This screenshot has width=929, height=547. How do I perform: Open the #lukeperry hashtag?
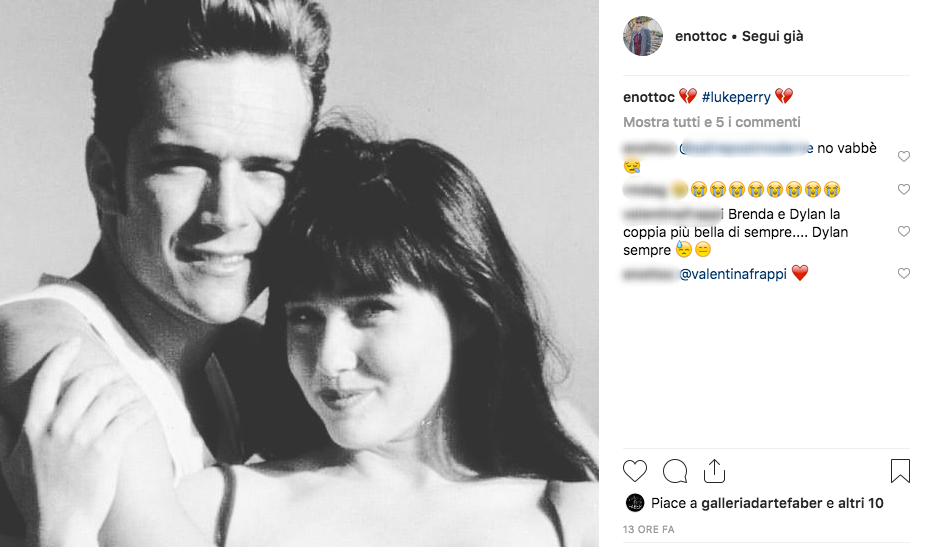pyautogui.click(x=737, y=97)
